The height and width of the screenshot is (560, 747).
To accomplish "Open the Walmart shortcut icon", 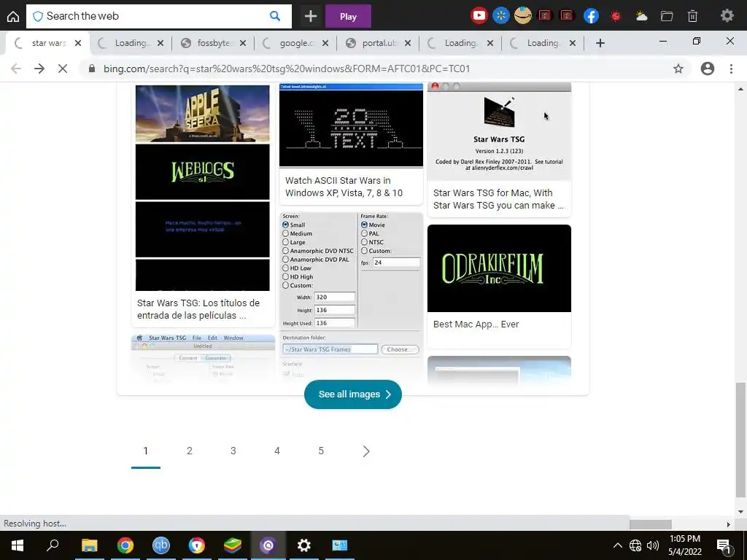I will [500, 16].
